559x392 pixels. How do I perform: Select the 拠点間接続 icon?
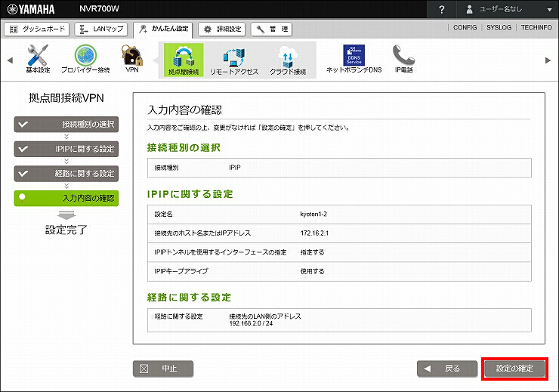pyautogui.click(x=184, y=60)
